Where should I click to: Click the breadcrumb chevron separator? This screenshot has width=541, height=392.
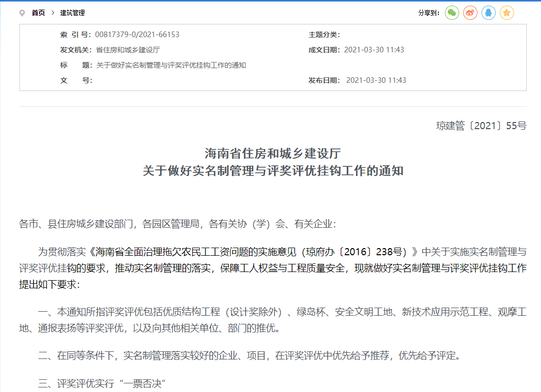52,13
